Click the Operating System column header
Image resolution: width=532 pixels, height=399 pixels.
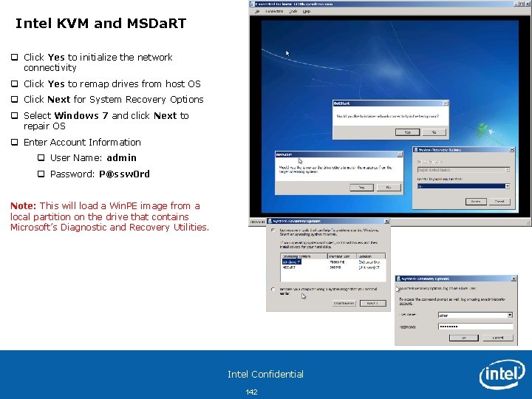[x=304, y=256]
